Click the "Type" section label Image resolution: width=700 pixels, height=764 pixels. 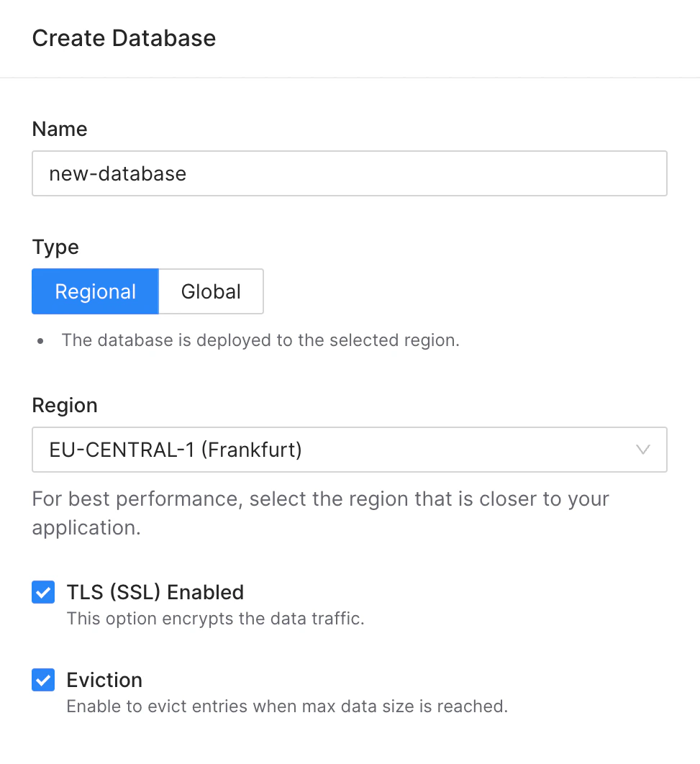[x=55, y=247]
